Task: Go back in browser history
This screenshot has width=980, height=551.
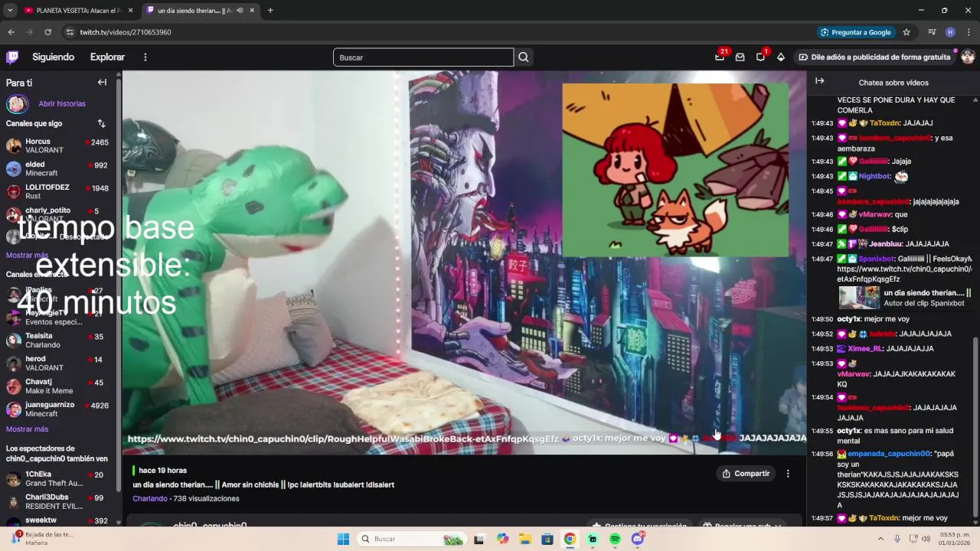Action: tap(11, 32)
